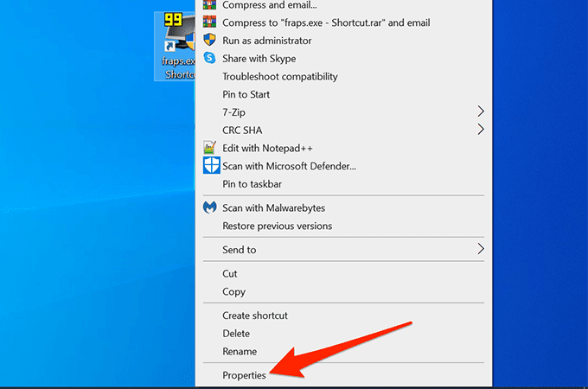588x389 pixels.
Task: Expand the Send to submenu arrow
Action: pos(481,249)
